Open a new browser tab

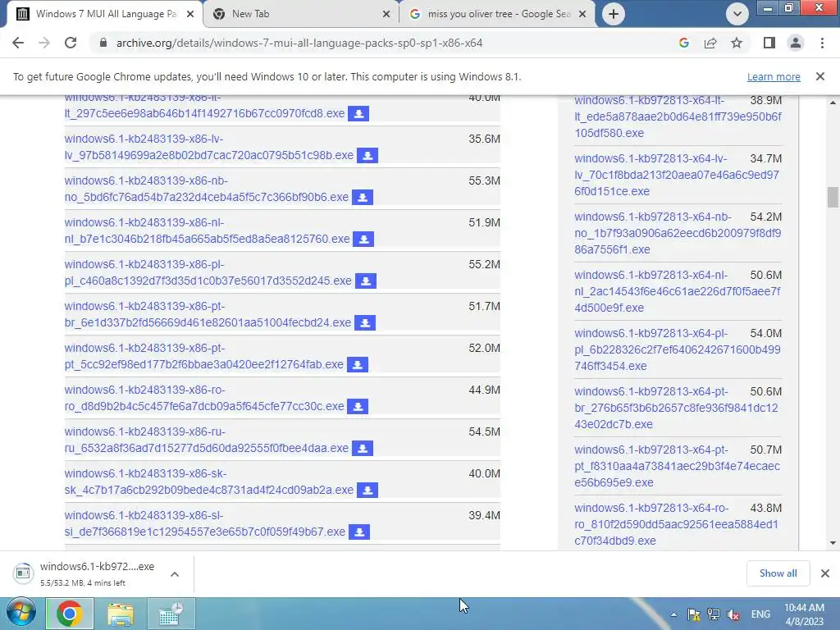[x=614, y=14]
